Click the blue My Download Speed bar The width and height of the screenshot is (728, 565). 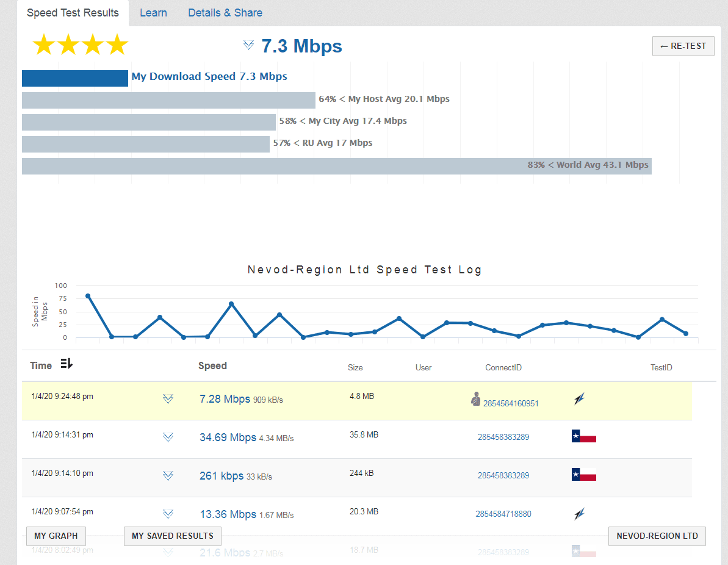click(74, 78)
